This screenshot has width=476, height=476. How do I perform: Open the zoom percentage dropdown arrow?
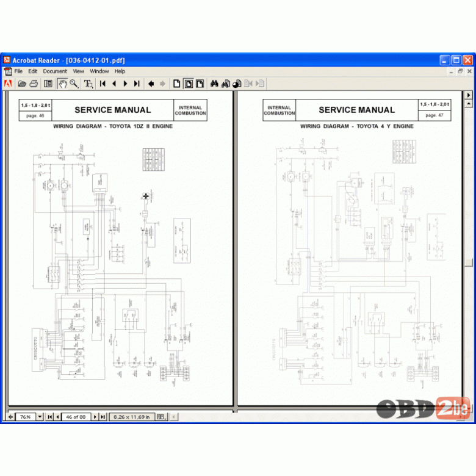pyautogui.click(x=40, y=417)
